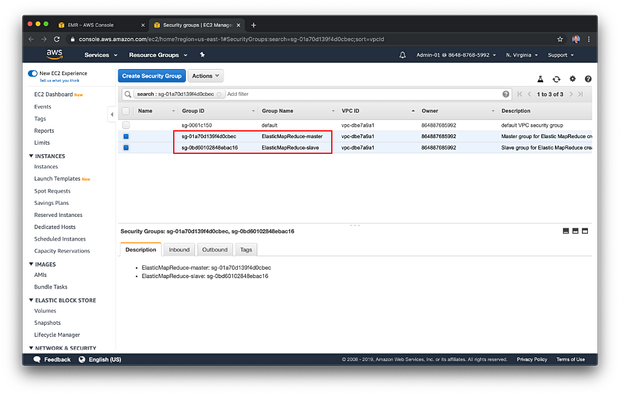This screenshot has width=620, height=395.
Task: Click the search magnifier icon
Action: click(x=128, y=94)
